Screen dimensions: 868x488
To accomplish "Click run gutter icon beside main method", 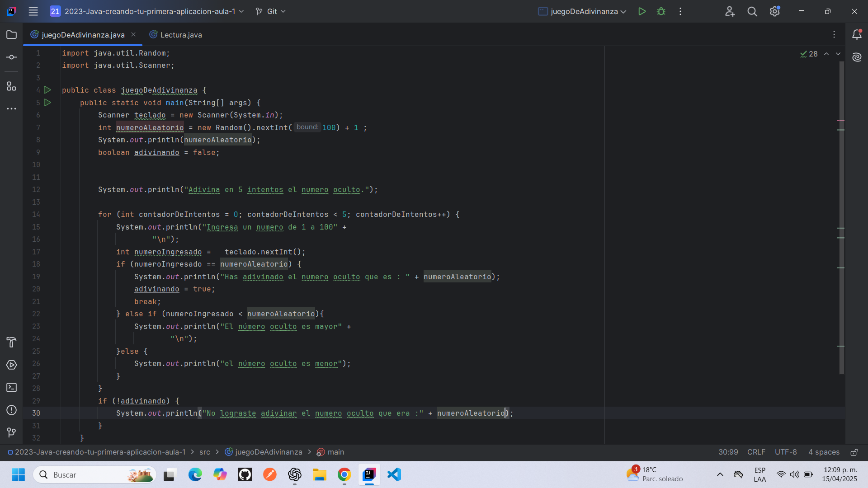I will (47, 103).
